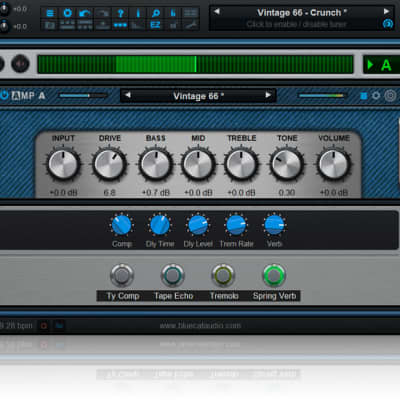The height and width of the screenshot is (400, 400).
Task: Click the blue Dly Level knob
Action: [198, 225]
